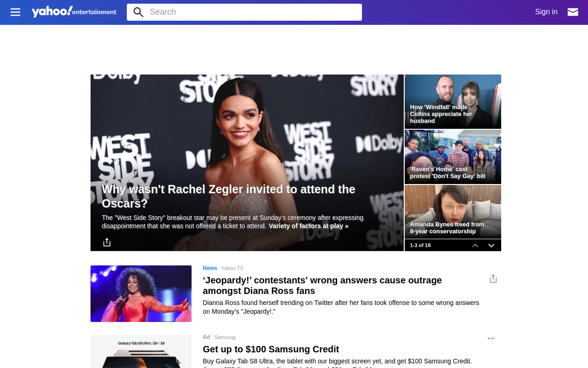Viewport: 588px width, 368px height.
Task: Click the Yahoo TV source label
Action: tap(232, 268)
